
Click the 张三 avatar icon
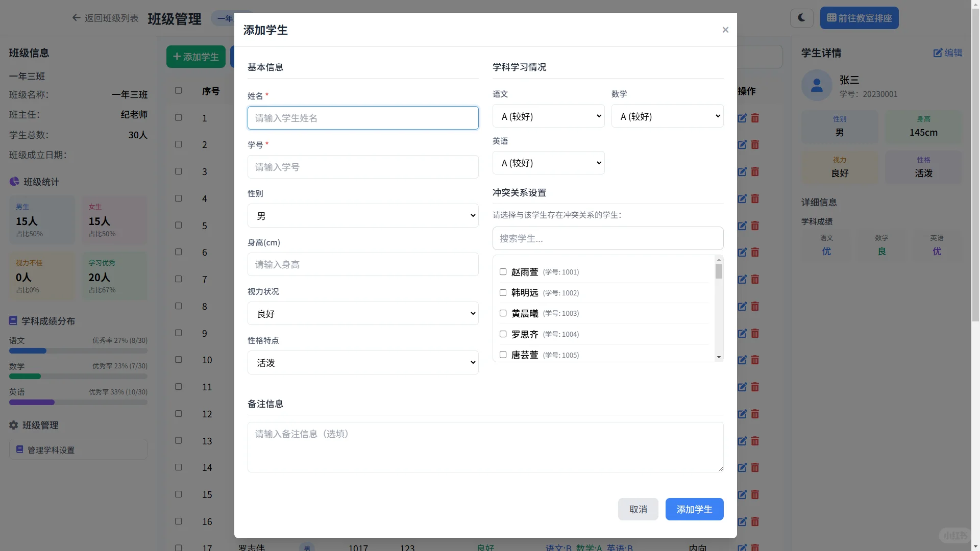click(817, 86)
